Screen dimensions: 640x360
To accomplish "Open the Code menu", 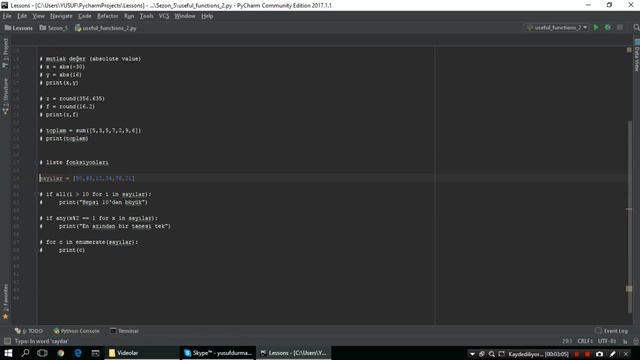I will 84,16.
